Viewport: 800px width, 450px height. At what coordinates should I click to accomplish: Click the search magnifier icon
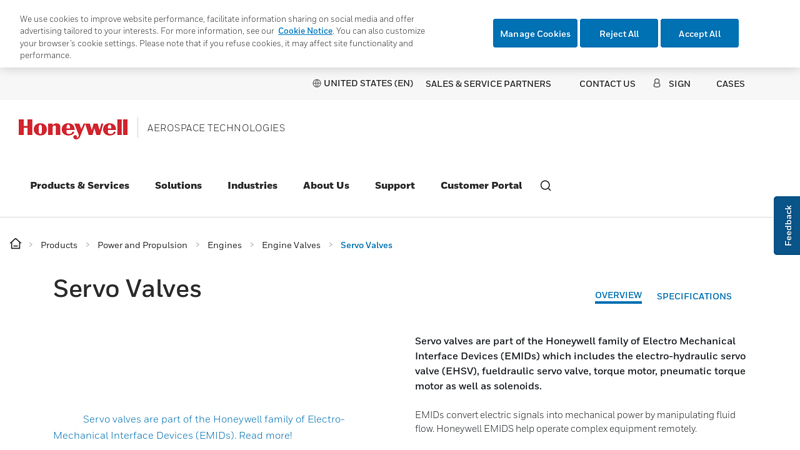click(545, 185)
